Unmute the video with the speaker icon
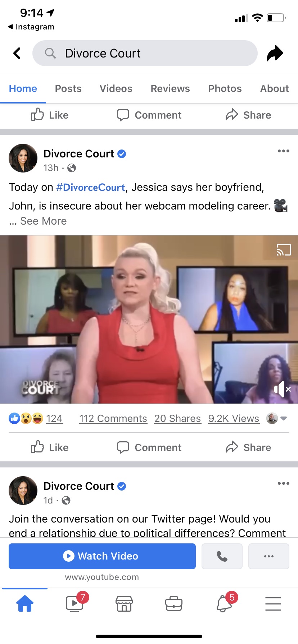Screen dimensions: 298x644 283,389
